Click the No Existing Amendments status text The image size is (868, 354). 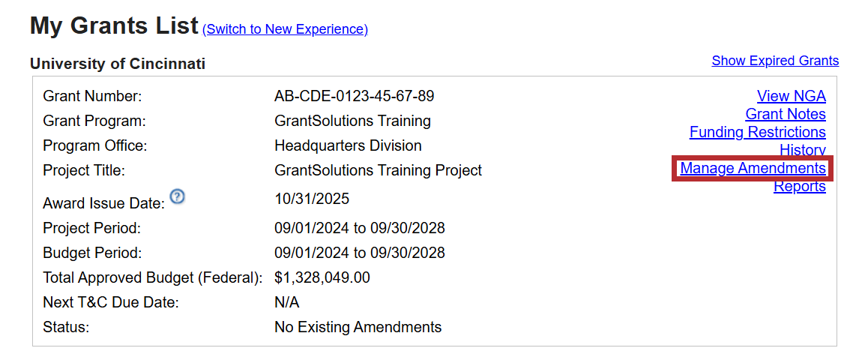click(x=358, y=327)
